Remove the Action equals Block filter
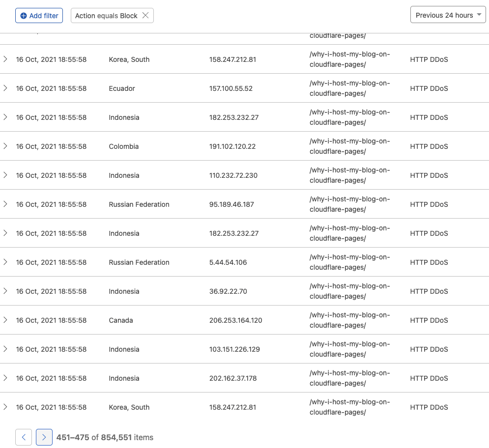489x448 pixels. pos(145,16)
